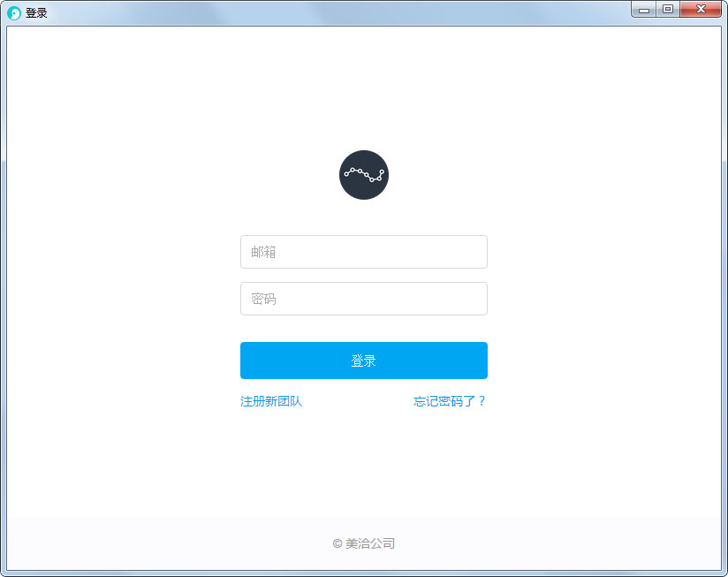
Task: Open the 注册新团队 registration link
Action: click(271, 400)
